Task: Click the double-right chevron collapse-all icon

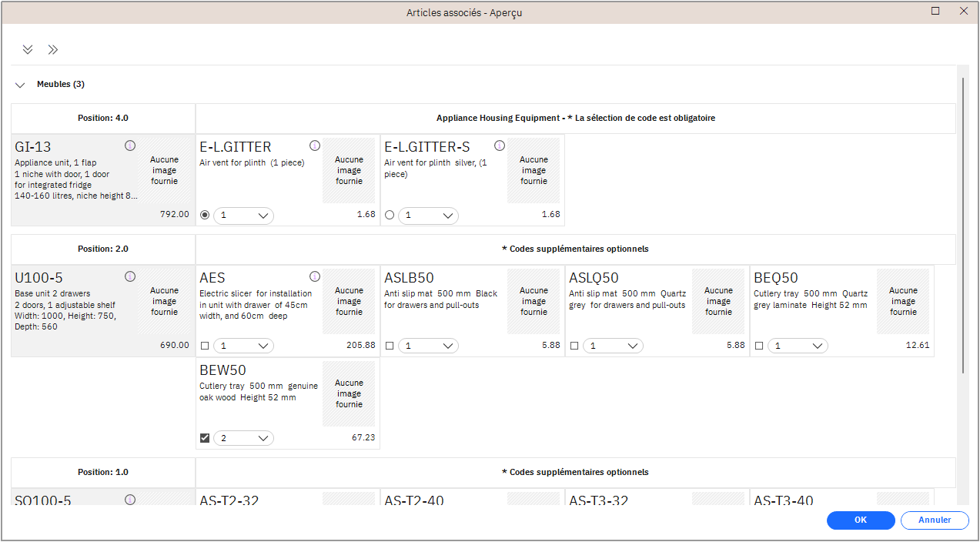Action: tap(52, 50)
